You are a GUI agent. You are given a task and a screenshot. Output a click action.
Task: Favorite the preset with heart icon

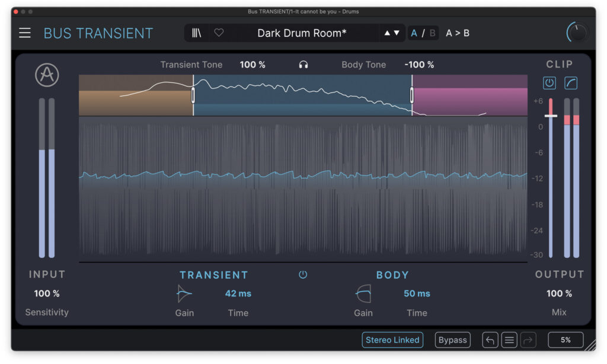[219, 33]
